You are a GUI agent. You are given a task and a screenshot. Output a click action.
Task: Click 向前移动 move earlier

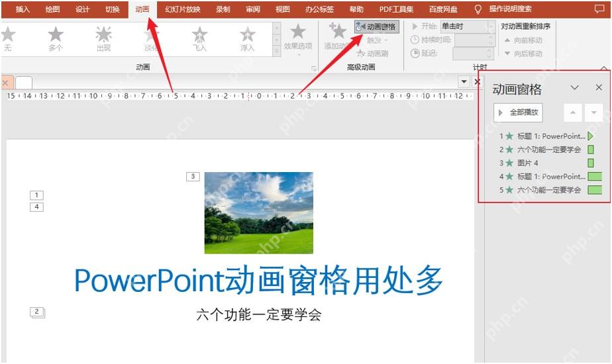(x=523, y=40)
